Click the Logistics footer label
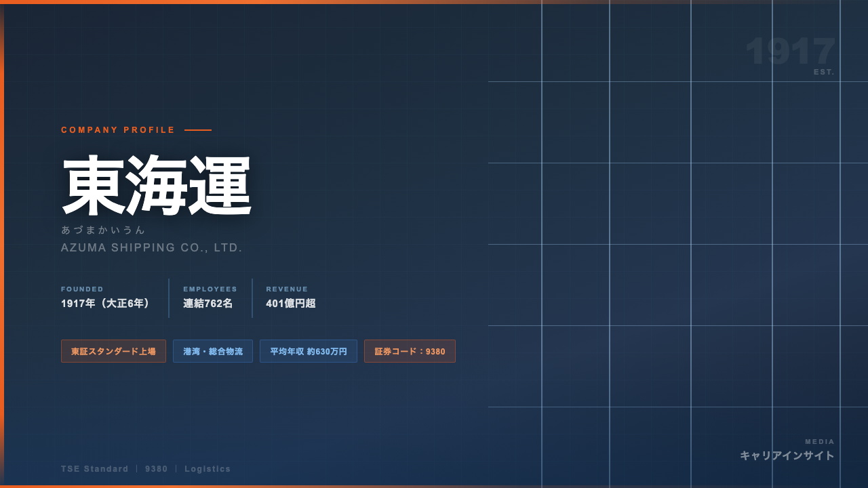The image size is (868, 488). [x=208, y=469]
